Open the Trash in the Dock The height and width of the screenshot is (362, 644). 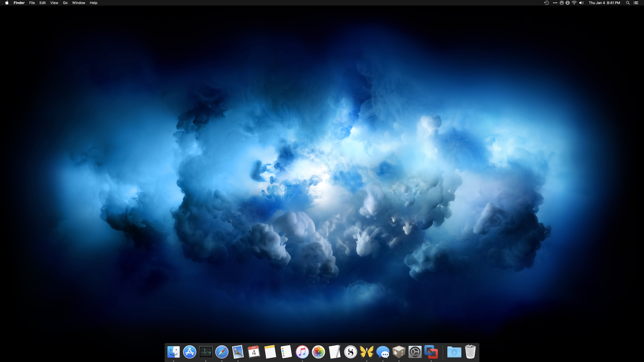tap(470, 352)
